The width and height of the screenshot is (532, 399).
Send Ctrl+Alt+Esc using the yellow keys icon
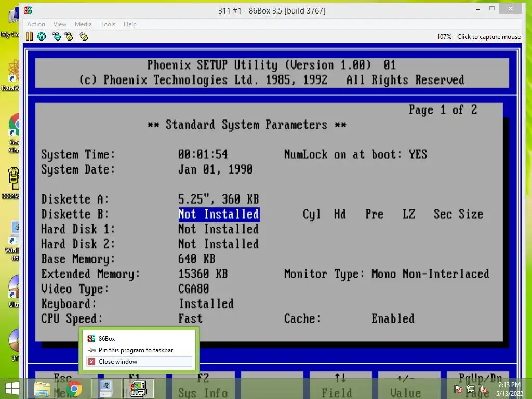click(69, 36)
